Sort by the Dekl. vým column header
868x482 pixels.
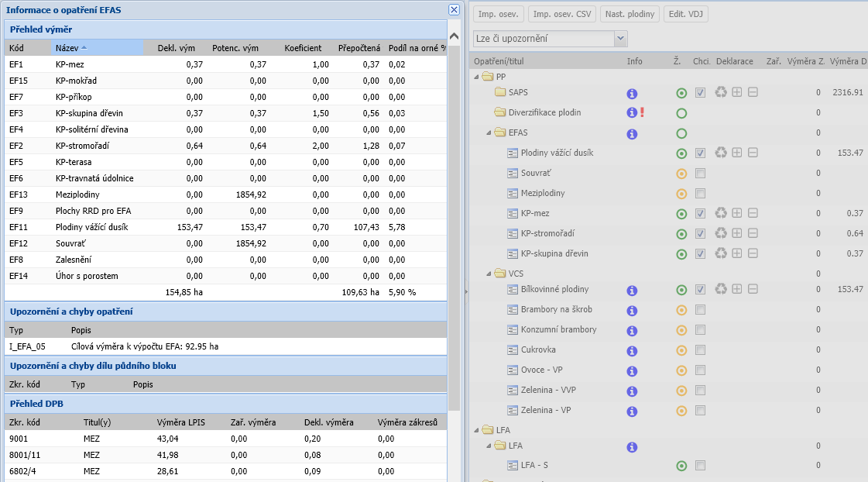click(176, 47)
